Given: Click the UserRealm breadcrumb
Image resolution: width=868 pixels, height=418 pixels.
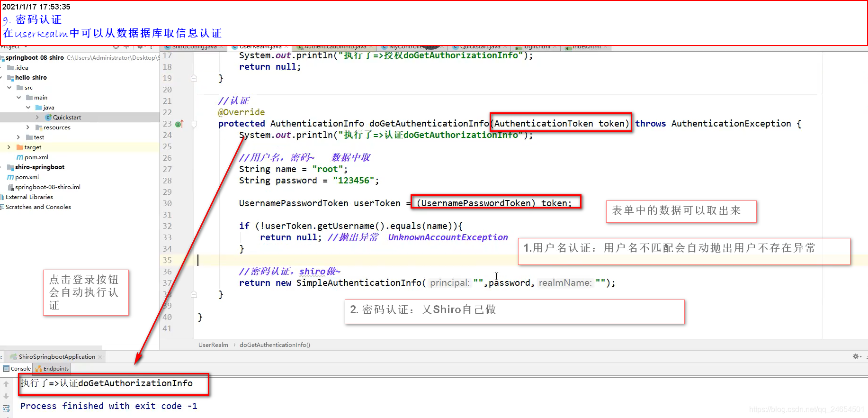Looking at the screenshot, I should pos(213,345).
